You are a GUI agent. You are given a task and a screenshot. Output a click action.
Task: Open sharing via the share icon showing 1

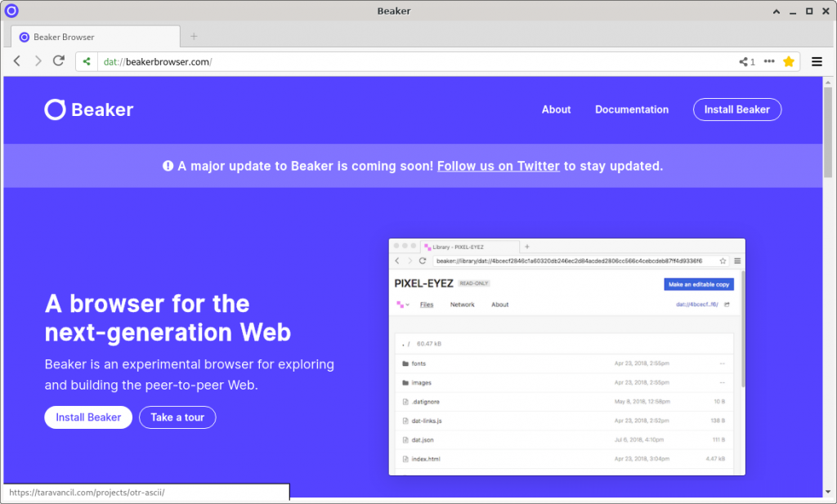click(743, 60)
